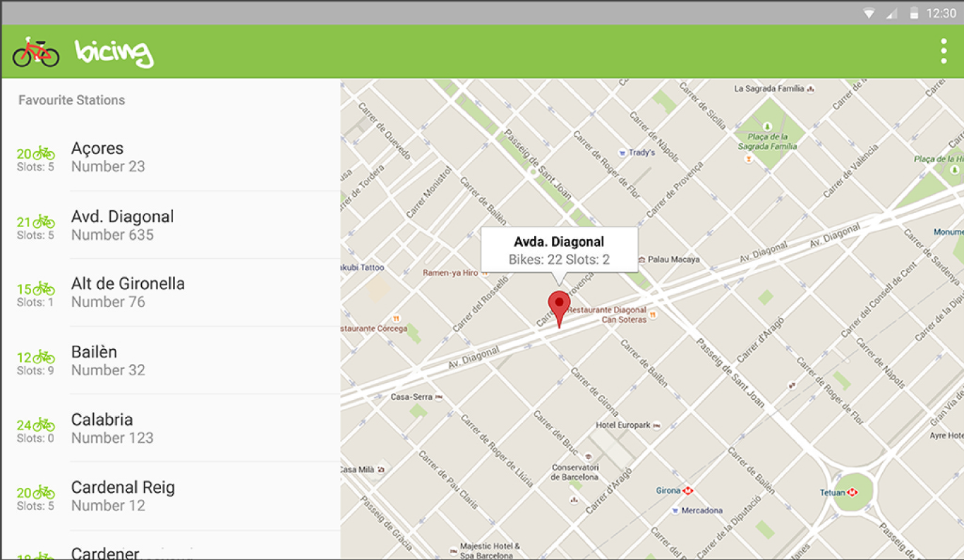The height and width of the screenshot is (560, 964).
Task: Open the Cardenal Reig station entry
Action: click(x=171, y=496)
